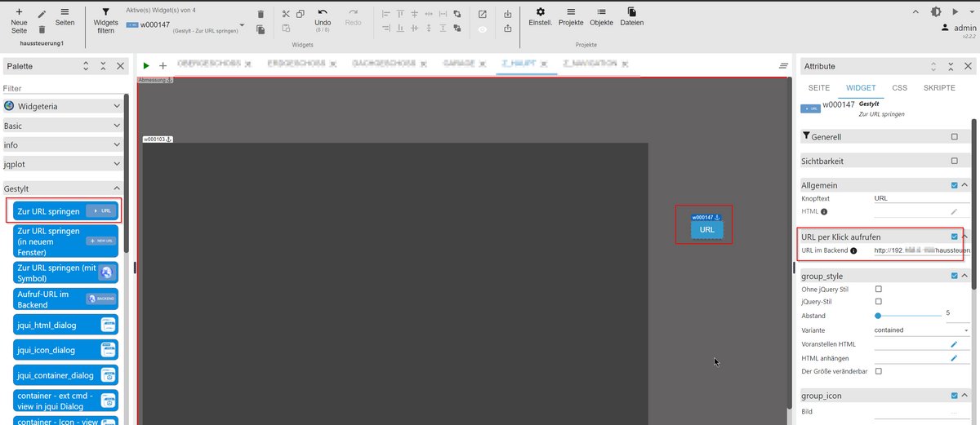Uncheck the Allgemein group checkbox
This screenshot has width=980, height=425.
pyautogui.click(x=955, y=185)
